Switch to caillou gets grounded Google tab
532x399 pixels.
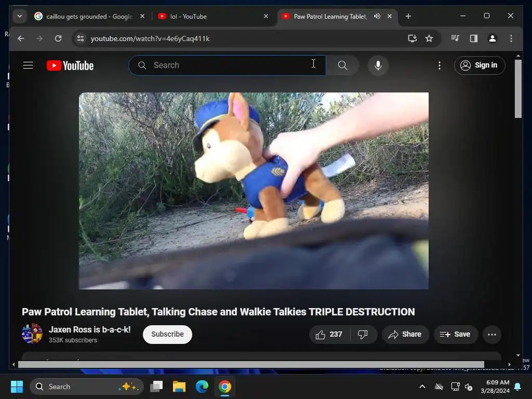click(89, 16)
